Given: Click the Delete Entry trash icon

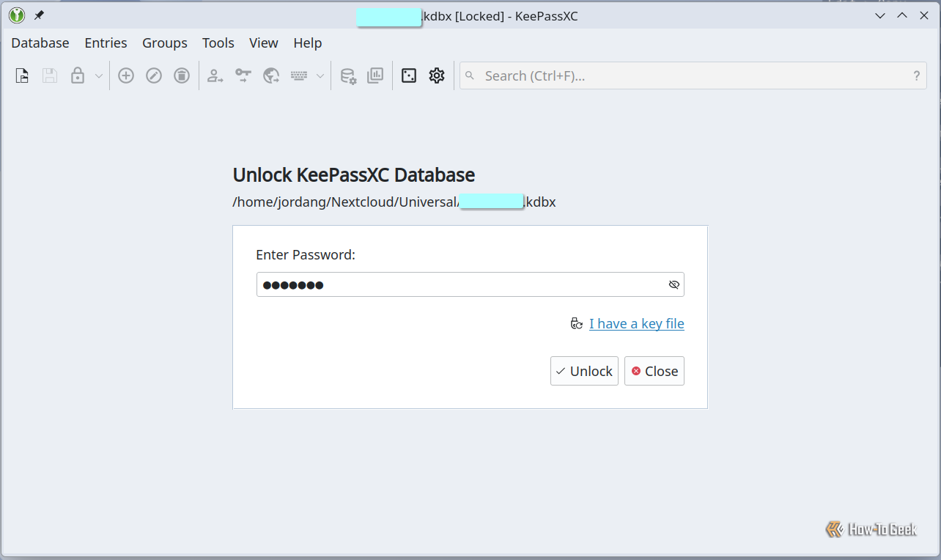Looking at the screenshot, I should click(182, 75).
